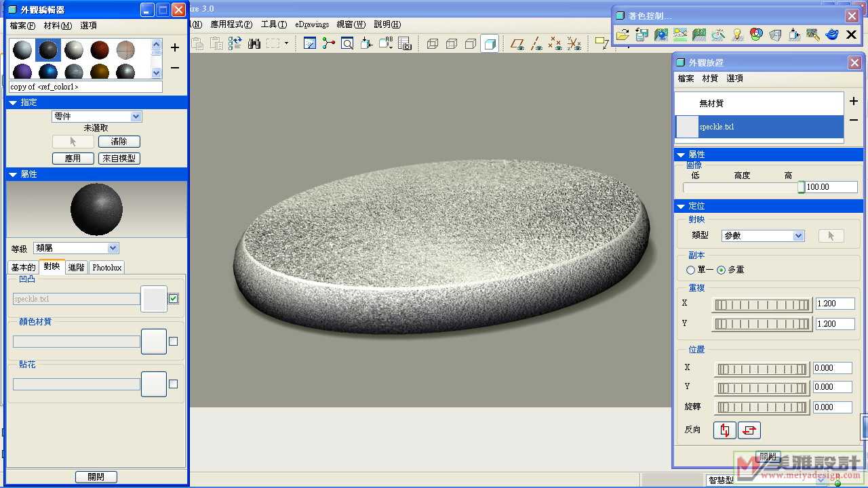Click the material palette scroll-up arrow
The image size is (868, 488).
coord(157,45)
